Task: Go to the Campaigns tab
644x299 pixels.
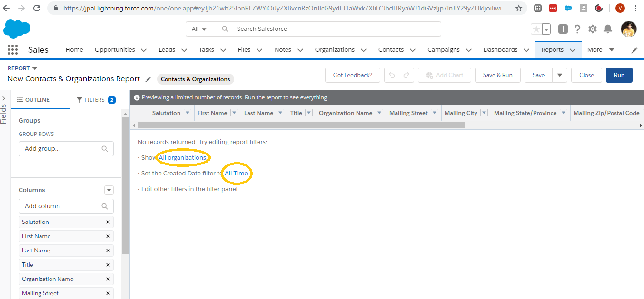Action: 444,50
